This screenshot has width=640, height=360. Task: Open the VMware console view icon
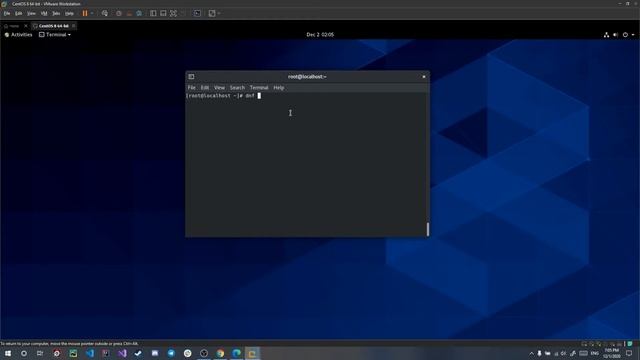[197, 13]
